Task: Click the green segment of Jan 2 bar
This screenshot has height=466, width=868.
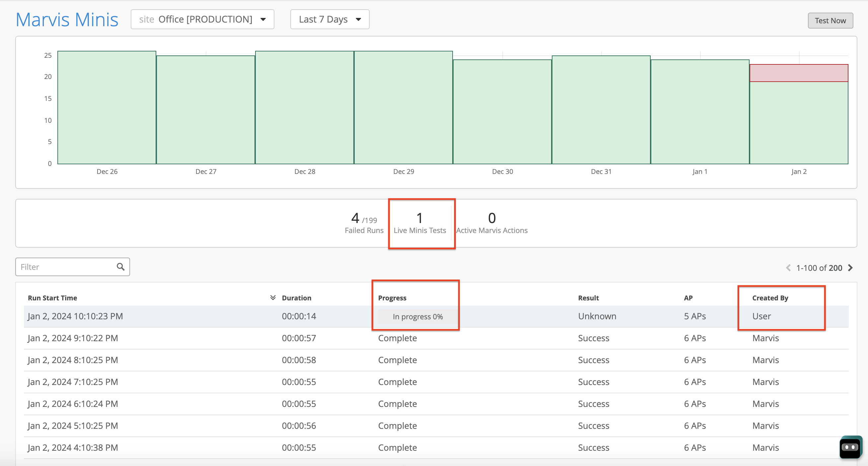Action: (x=799, y=123)
